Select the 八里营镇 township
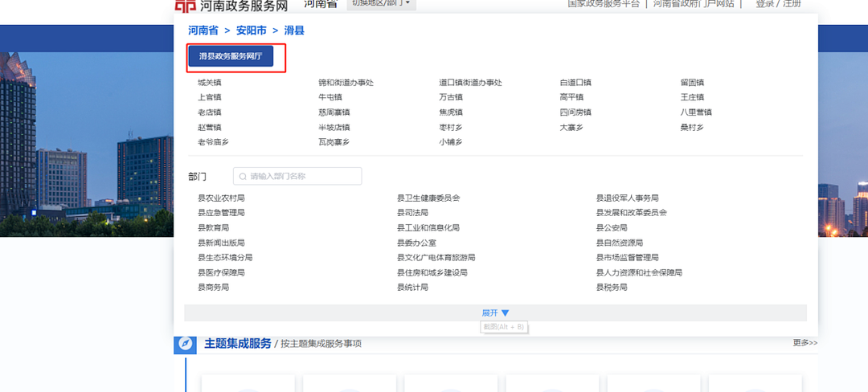The image size is (868, 392). pyautogui.click(x=696, y=112)
